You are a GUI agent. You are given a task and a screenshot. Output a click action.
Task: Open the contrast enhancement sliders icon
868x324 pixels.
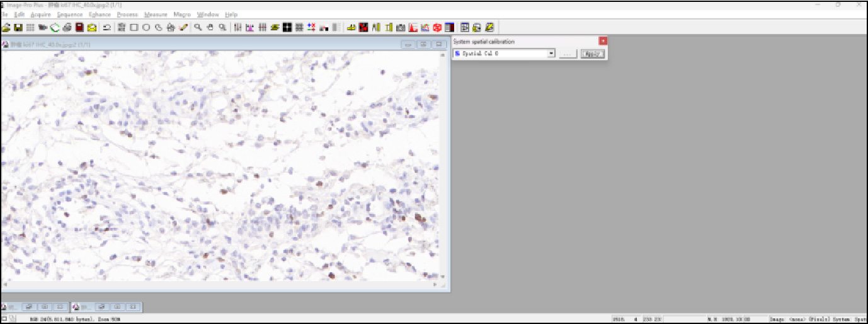[x=237, y=27]
